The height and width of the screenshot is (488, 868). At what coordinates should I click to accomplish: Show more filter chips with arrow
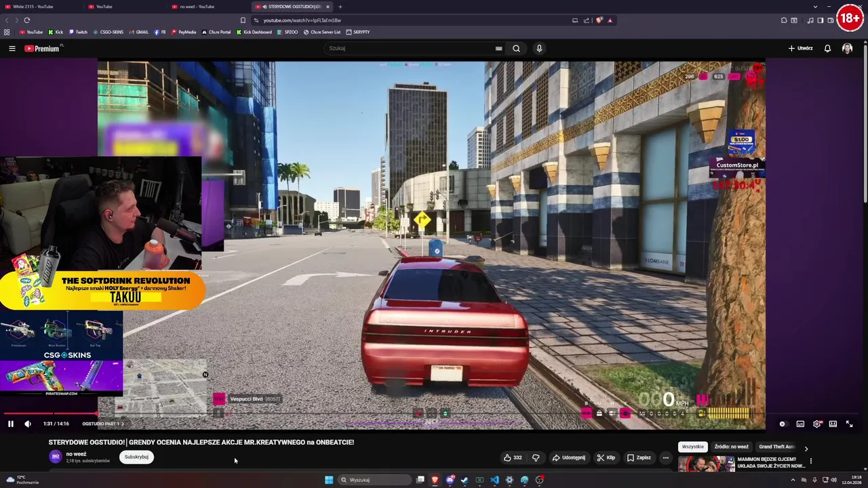(x=806, y=448)
